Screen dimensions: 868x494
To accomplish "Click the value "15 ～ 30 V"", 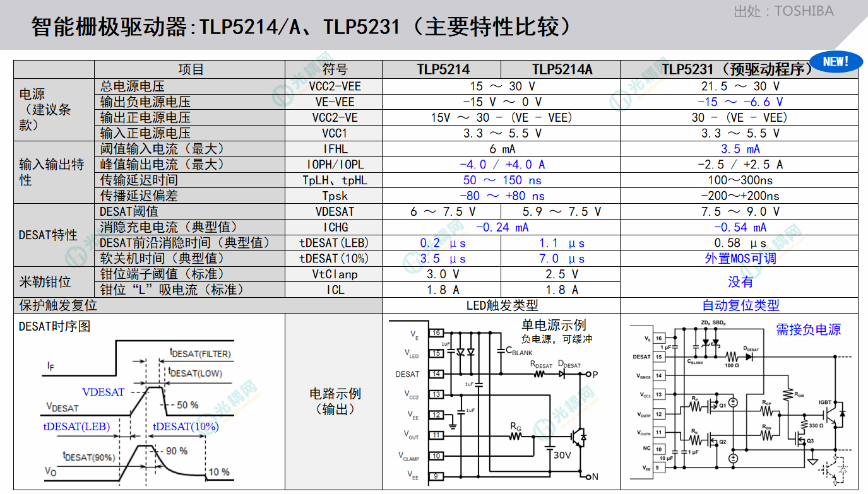I will tap(502, 86).
